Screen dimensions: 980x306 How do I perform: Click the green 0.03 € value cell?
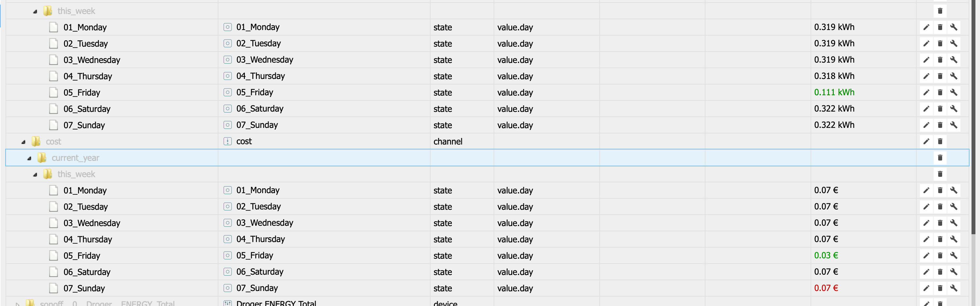(826, 255)
